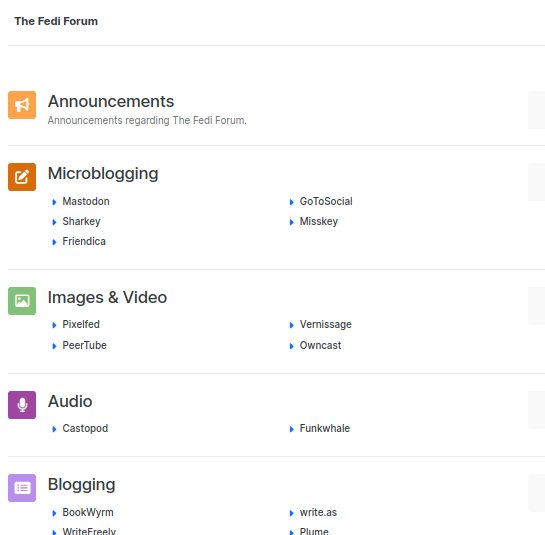Click the arrow bullet beside Owncast
This screenshot has width=545, height=535.
[x=292, y=346]
